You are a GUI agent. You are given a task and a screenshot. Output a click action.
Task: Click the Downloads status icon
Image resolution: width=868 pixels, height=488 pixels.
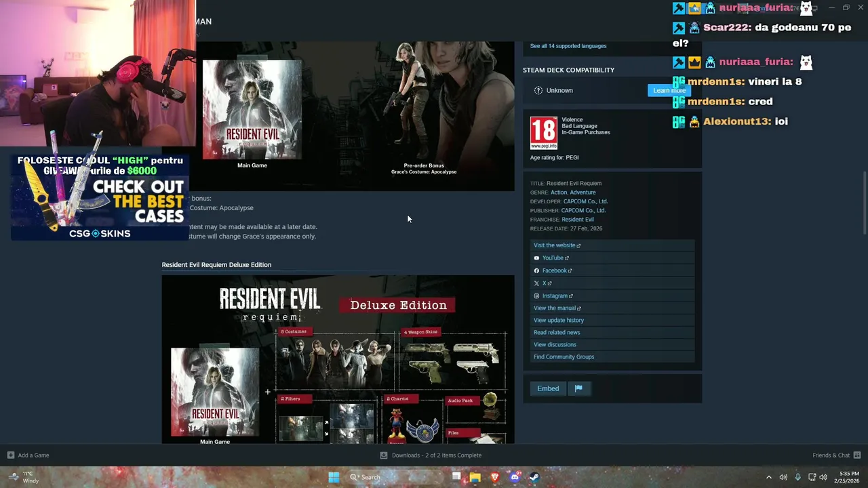pyautogui.click(x=384, y=455)
